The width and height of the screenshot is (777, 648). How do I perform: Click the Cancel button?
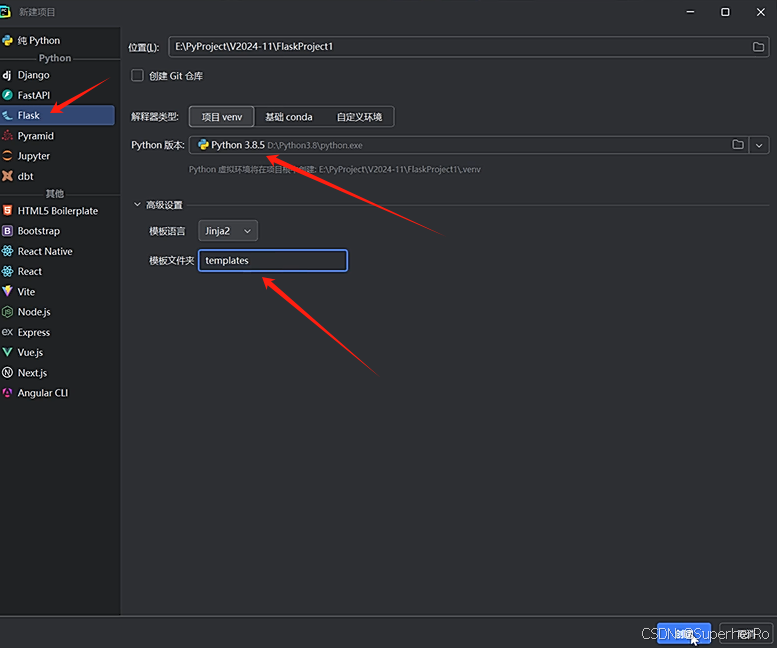[x=746, y=633]
